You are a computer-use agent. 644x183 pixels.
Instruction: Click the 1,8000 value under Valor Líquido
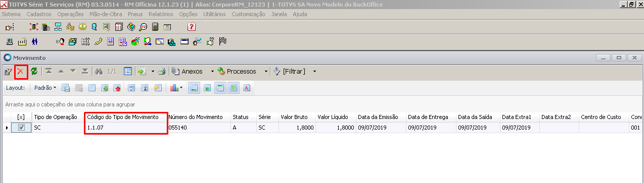(336, 128)
